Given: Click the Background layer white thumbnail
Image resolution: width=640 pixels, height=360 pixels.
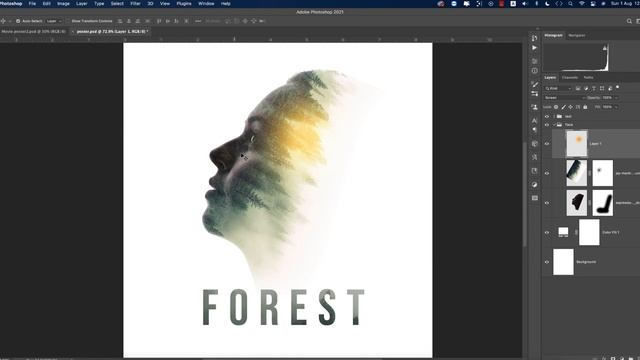Looking at the screenshot, I should coord(563,262).
